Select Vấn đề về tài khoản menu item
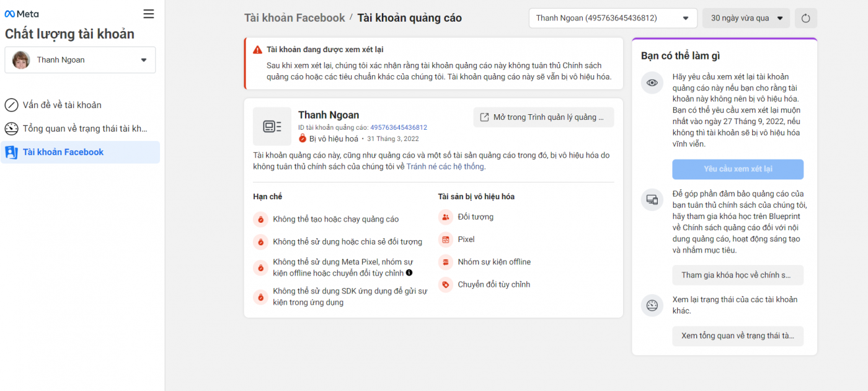The image size is (868, 391). (62, 105)
